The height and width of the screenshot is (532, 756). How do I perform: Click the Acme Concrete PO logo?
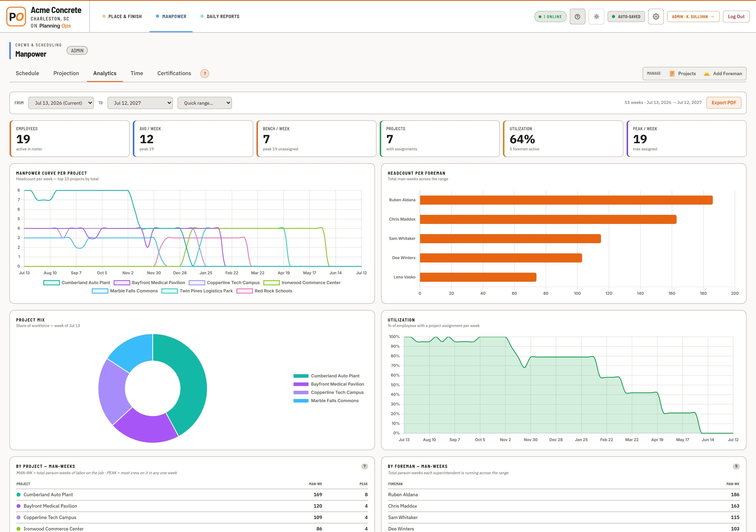point(16,17)
